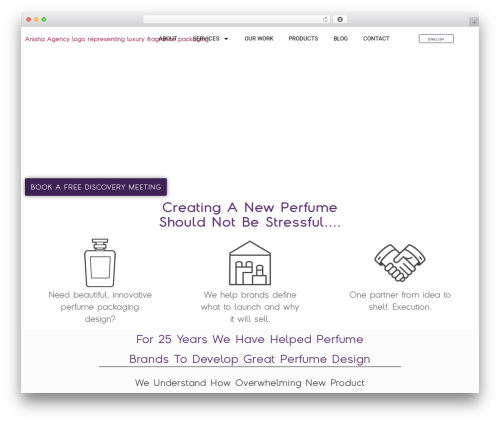Minimize the window with the yellow button

36,19
